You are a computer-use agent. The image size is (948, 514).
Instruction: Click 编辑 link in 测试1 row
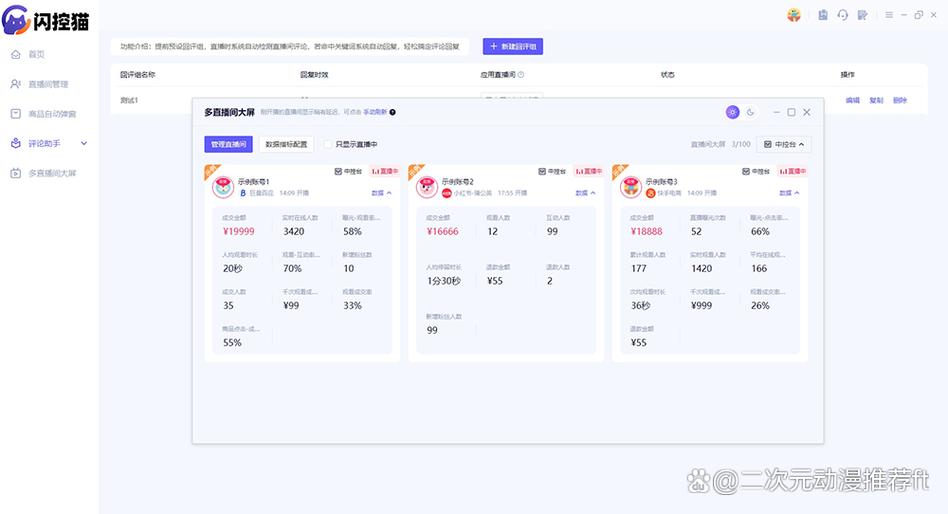tap(852, 100)
